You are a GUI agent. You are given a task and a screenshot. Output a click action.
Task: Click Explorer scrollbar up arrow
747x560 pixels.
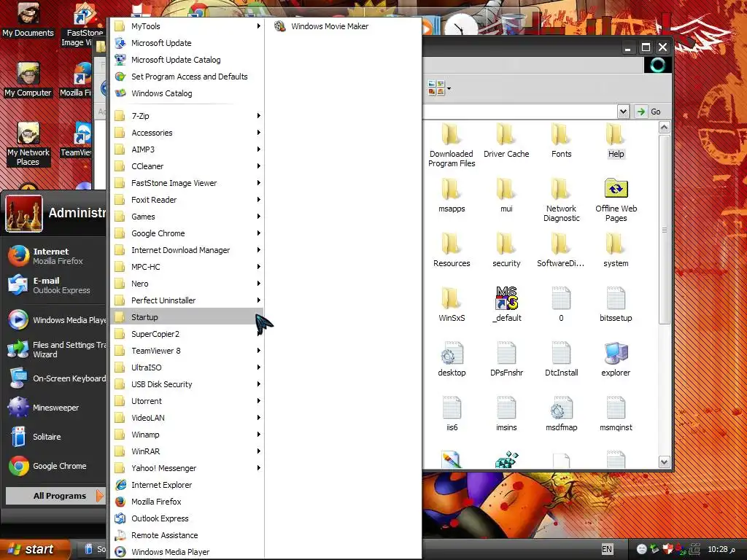[664, 127]
